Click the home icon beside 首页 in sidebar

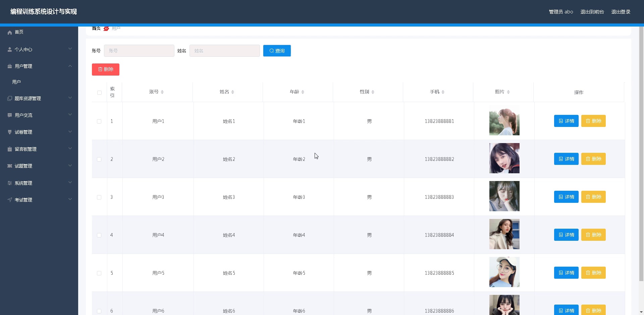click(x=10, y=32)
